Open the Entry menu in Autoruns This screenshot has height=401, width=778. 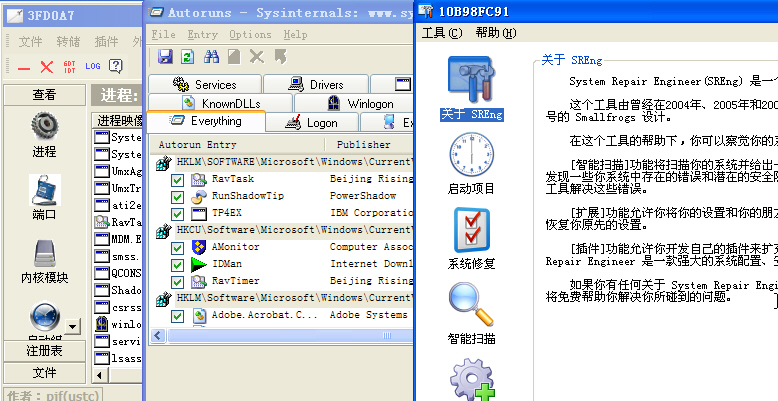pyautogui.click(x=202, y=35)
